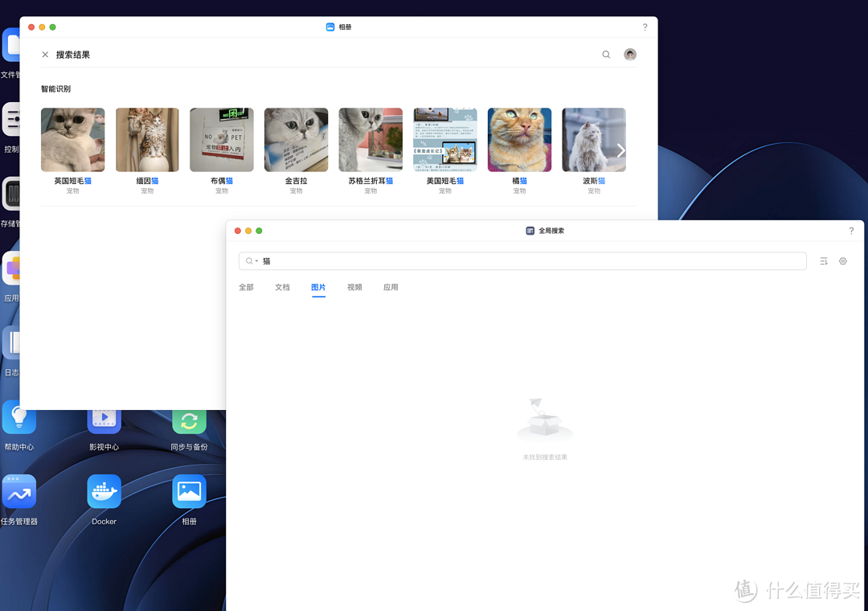Click the sort/filter icon beside the gear
This screenshot has height=611, width=868.
click(823, 260)
